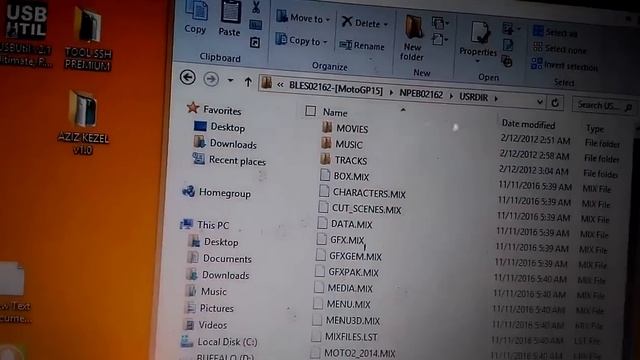Click USRDIR breadcrumb segment
The image size is (640, 360).
click(473, 97)
